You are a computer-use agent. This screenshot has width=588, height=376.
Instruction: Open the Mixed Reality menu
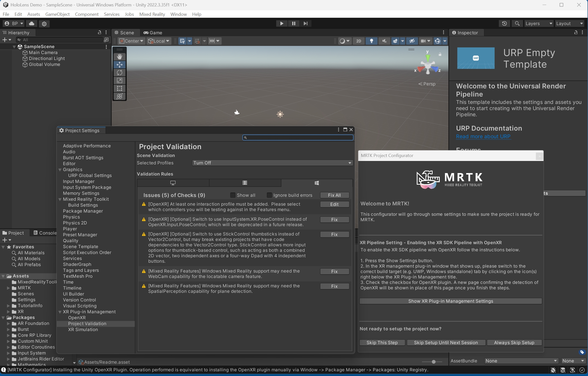(x=152, y=14)
